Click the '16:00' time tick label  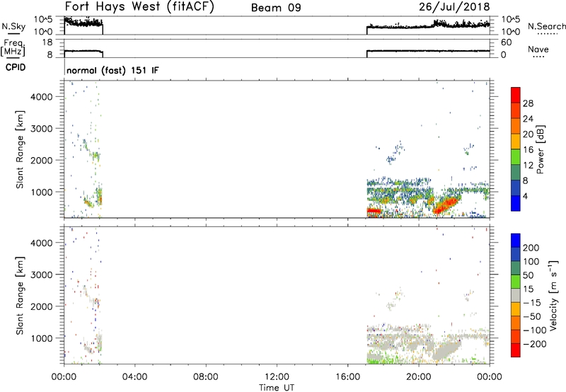pos(347,377)
